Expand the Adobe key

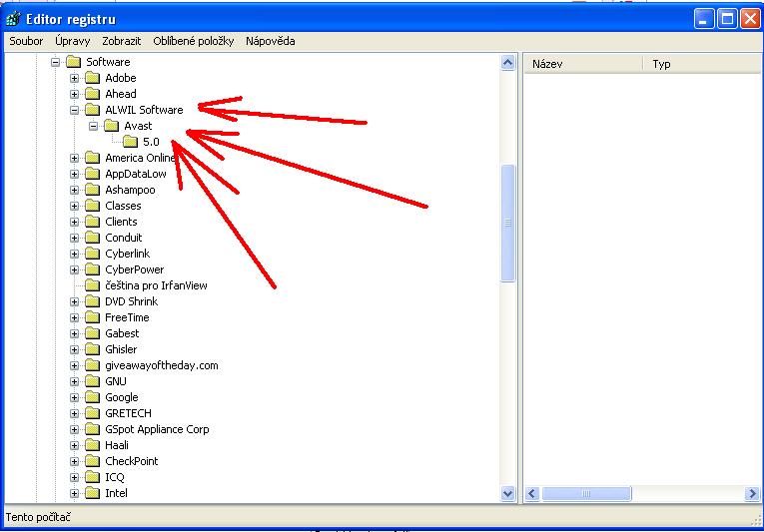[x=74, y=78]
